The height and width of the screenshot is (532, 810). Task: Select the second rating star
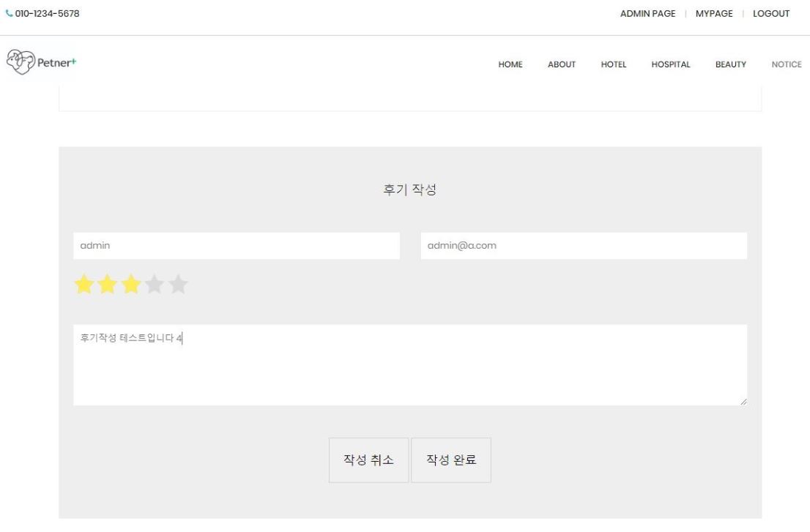coord(108,285)
